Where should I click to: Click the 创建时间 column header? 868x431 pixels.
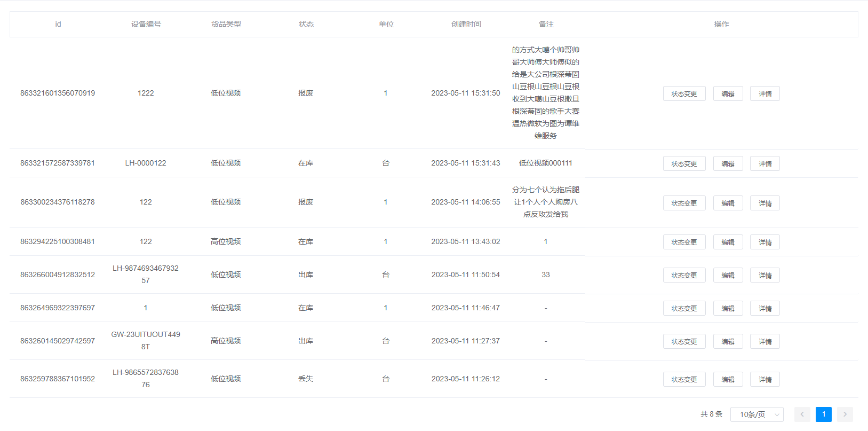coord(466,24)
